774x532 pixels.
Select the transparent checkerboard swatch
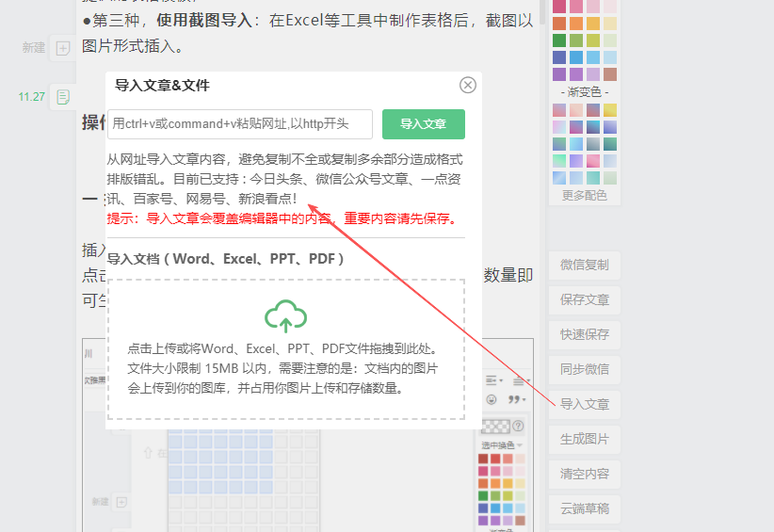tap(495, 426)
